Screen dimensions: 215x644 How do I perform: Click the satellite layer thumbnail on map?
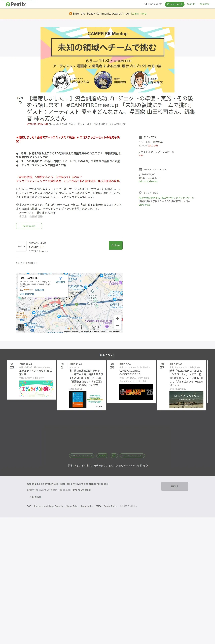click(21, 327)
